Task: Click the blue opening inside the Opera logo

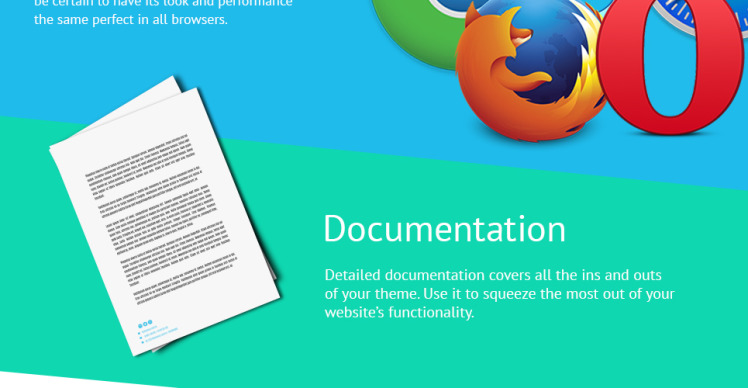Action: coord(670,61)
